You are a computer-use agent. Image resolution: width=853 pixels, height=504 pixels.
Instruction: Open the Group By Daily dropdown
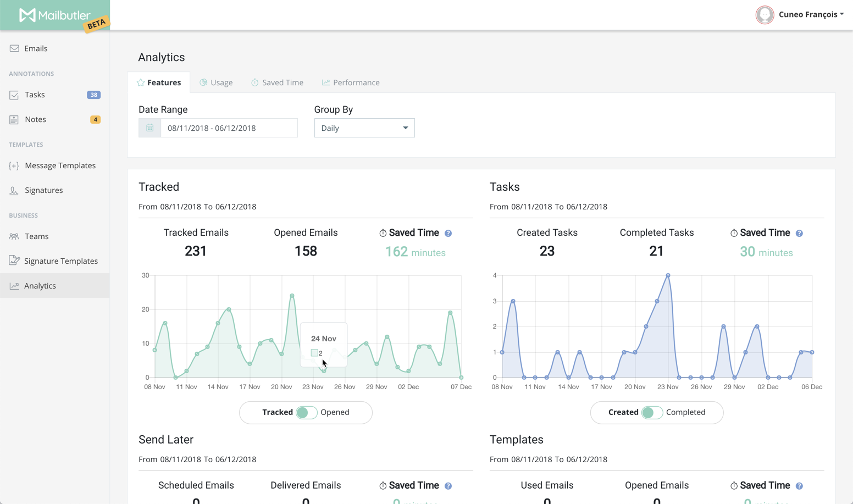(364, 128)
